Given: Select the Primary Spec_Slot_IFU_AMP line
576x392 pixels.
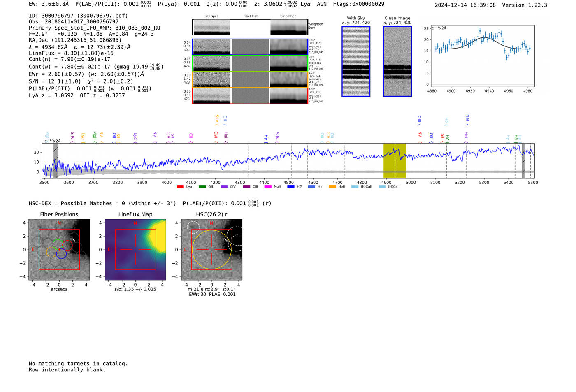Looking at the screenshot, I should coord(95,28).
